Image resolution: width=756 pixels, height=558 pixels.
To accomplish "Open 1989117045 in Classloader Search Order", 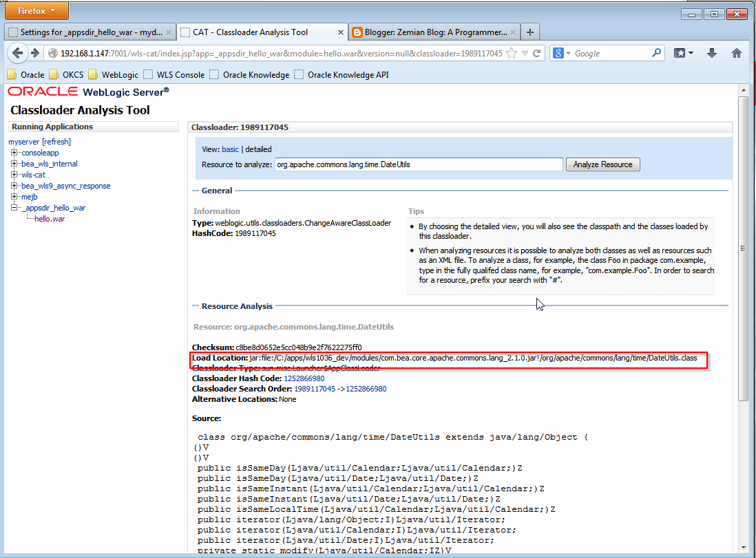I will [315, 389].
